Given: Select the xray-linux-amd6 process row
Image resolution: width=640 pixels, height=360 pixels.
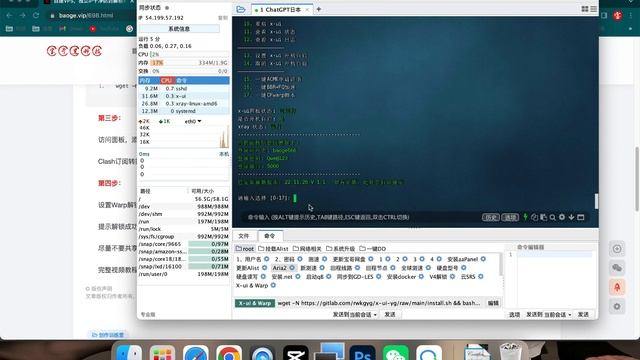Looking at the screenshot, I should tap(184, 104).
